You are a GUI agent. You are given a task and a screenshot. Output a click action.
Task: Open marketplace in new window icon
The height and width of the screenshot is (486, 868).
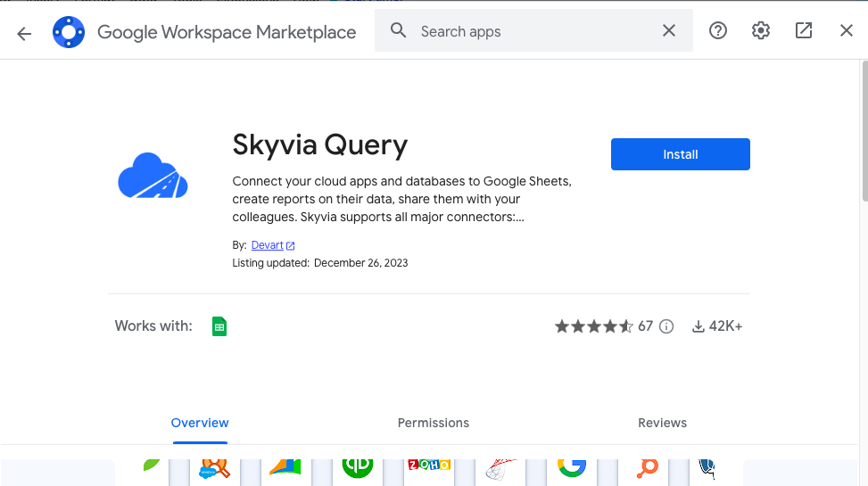[x=803, y=30]
